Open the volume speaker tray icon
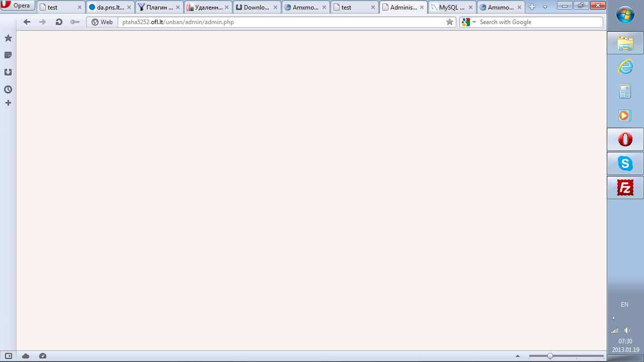This screenshot has height=362, width=644. 627,330
